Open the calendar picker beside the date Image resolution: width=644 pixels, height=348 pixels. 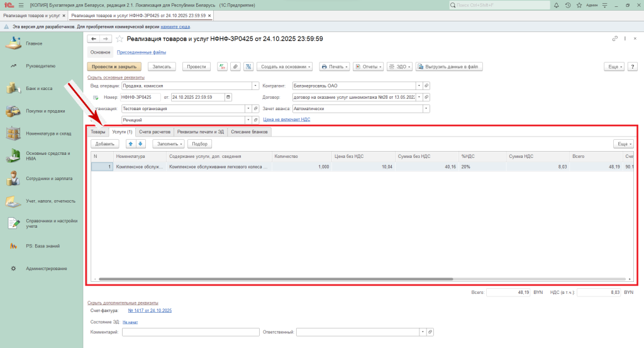pyautogui.click(x=228, y=97)
